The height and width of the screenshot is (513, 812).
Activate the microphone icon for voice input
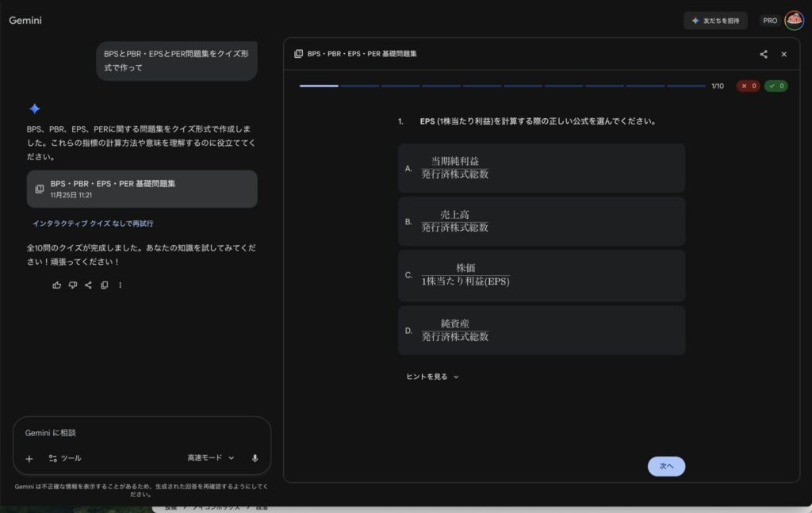[x=253, y=457]
